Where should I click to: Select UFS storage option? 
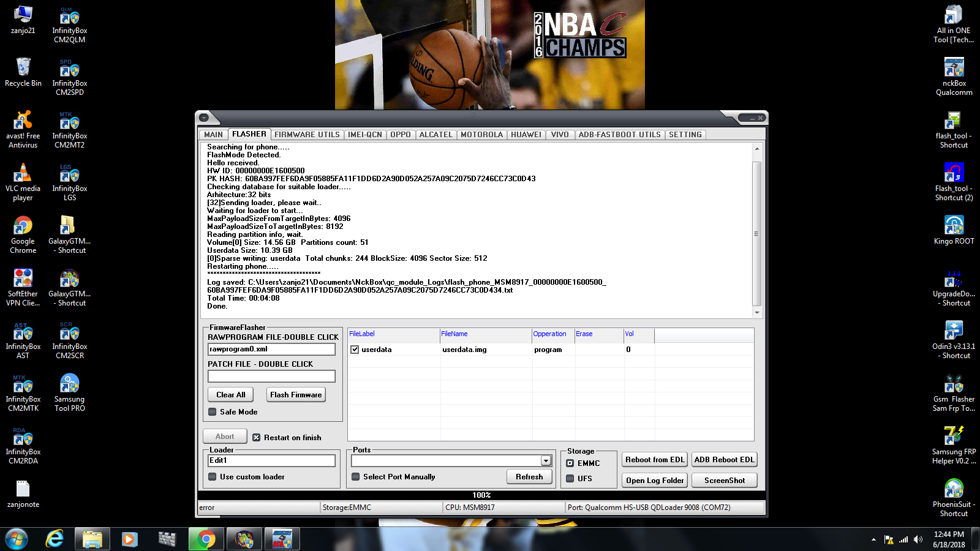(x=570, y=479)
